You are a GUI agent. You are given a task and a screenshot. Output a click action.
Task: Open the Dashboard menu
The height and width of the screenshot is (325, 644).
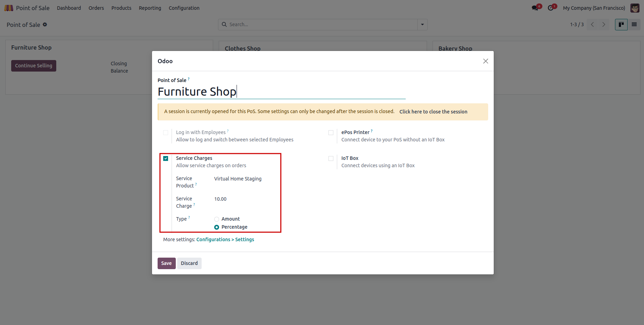[69, 8]
